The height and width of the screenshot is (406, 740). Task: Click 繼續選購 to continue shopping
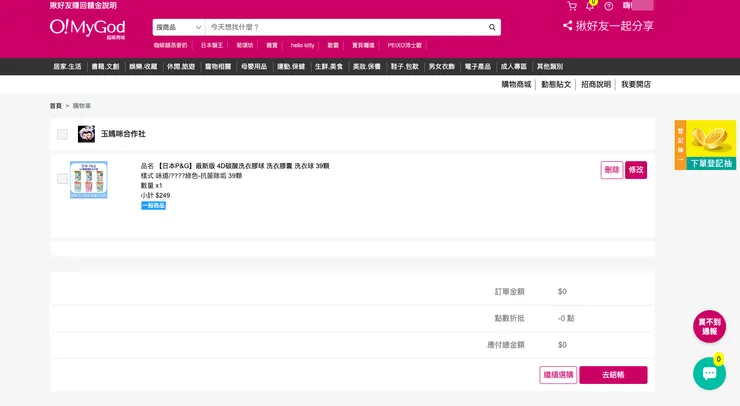(558, 375)
